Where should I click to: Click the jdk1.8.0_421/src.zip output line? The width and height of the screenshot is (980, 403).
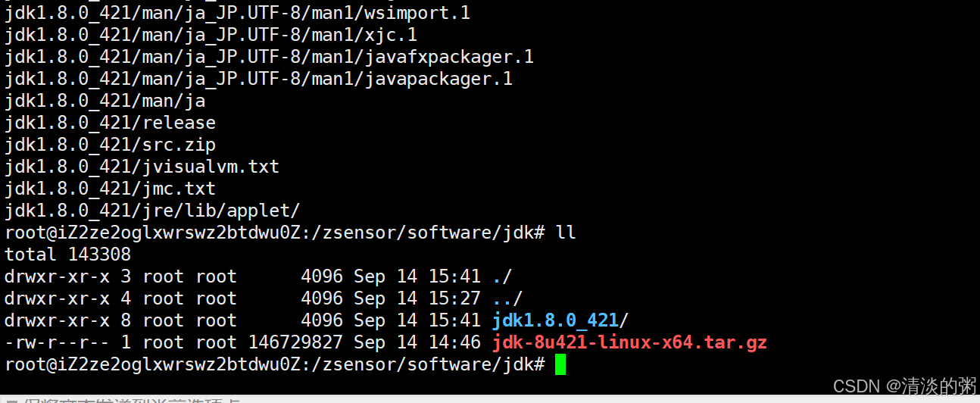pos(111,145)
